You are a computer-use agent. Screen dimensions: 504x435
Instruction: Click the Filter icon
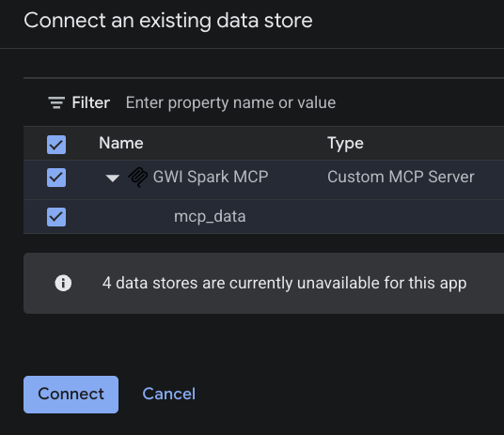click(56, 102)
